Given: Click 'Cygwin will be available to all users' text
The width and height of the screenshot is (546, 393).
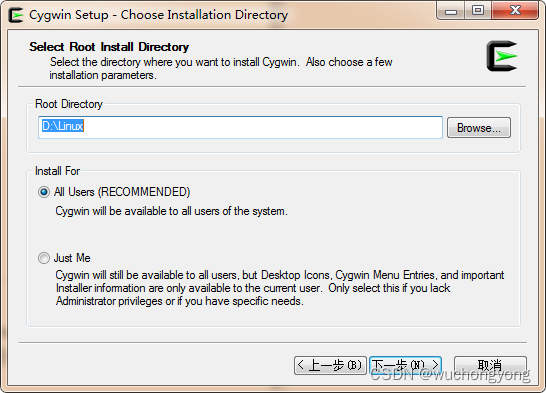Looking at the screenshot, I should point(171,211).
